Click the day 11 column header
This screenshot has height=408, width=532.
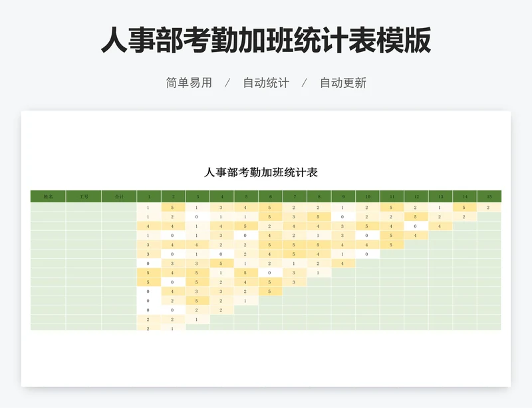pos(392,197)
